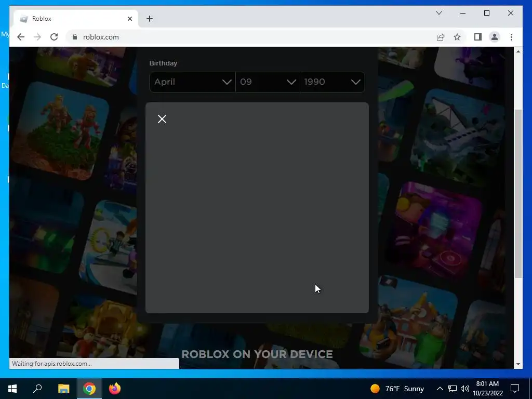Open Chrome's three-dot menu

coord(511,37)
